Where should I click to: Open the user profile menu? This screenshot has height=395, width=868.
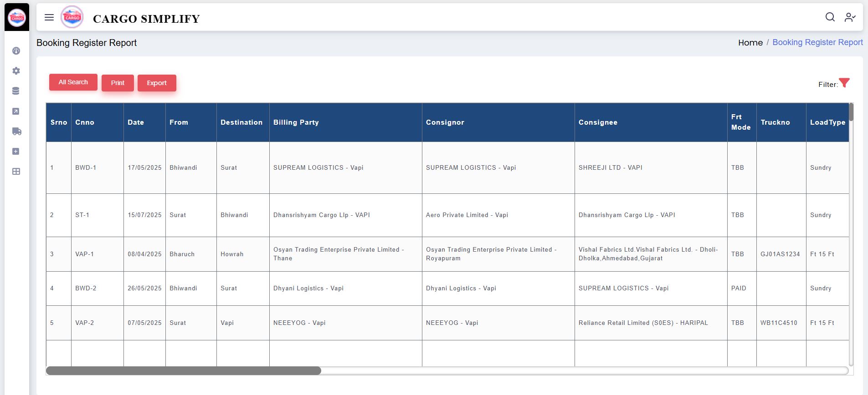click(850, 17)
